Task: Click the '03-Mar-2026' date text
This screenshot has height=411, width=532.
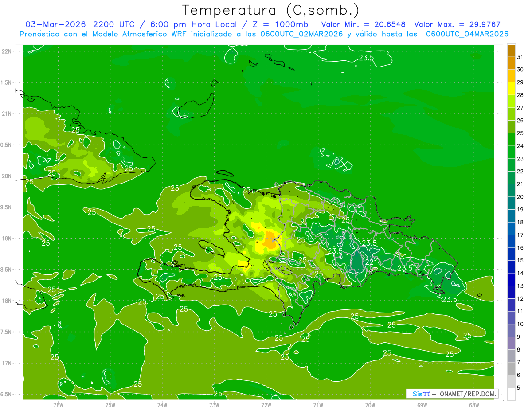Action: [x=55, y=24]
